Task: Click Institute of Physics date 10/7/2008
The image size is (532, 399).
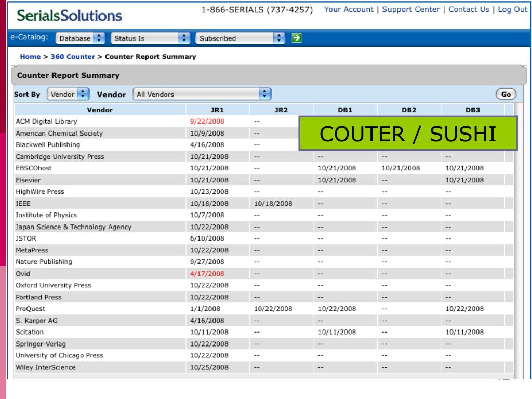Action: click(x=207, y=215)
